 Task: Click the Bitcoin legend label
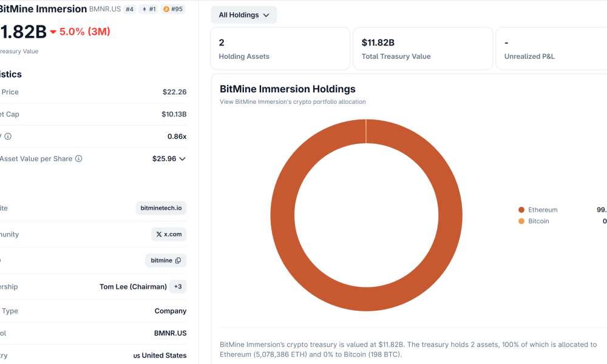pyautogui.click(x=538, y=221)
